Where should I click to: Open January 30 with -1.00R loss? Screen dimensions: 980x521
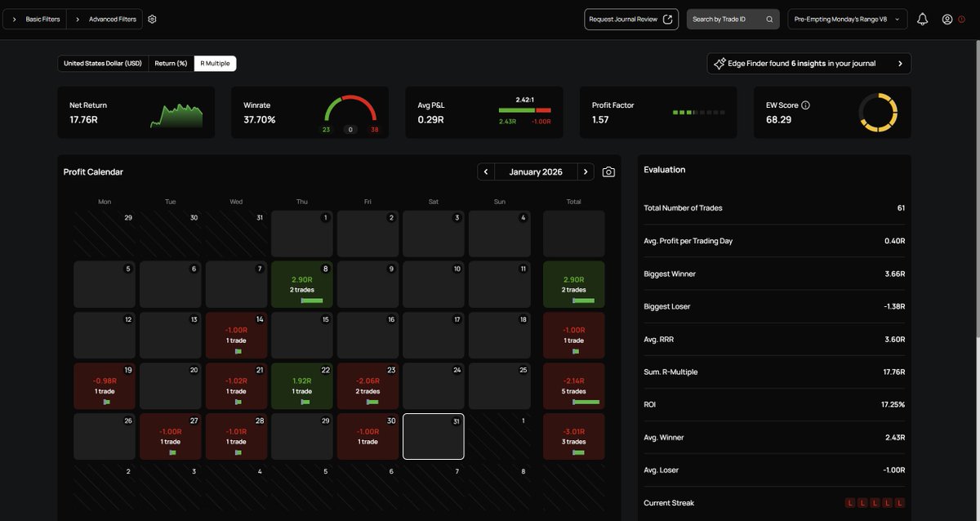coord(368,437)
